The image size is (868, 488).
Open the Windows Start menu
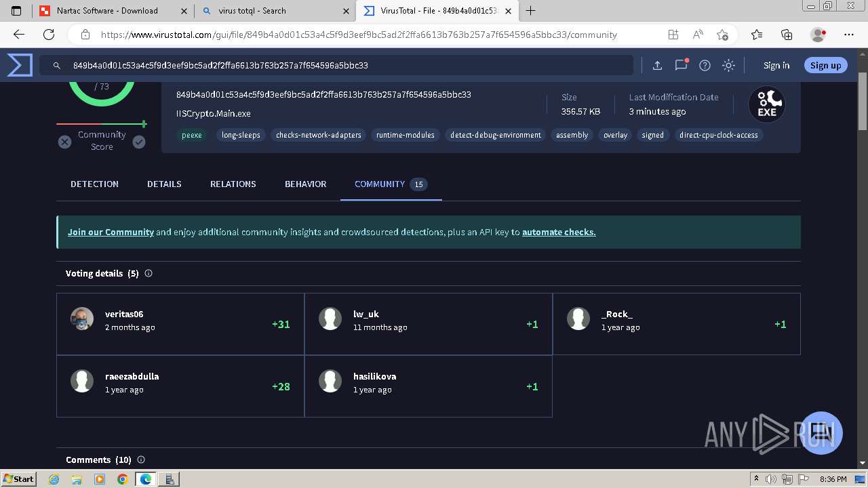tap(18, 479)
